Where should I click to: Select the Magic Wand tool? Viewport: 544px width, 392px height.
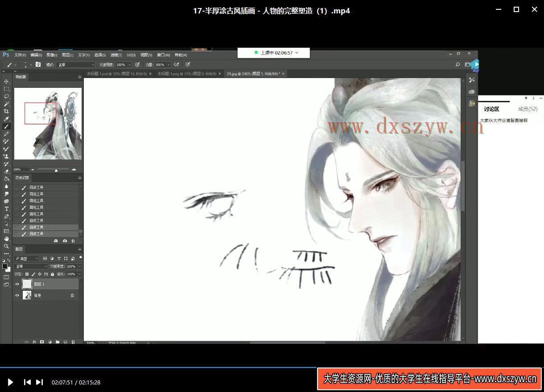click(x=6, y=104)
